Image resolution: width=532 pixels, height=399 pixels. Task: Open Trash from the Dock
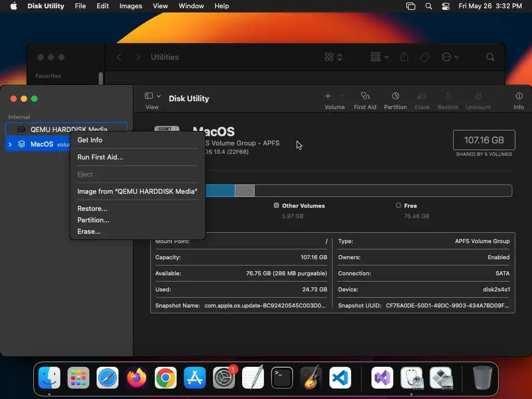tap(483, 378)
